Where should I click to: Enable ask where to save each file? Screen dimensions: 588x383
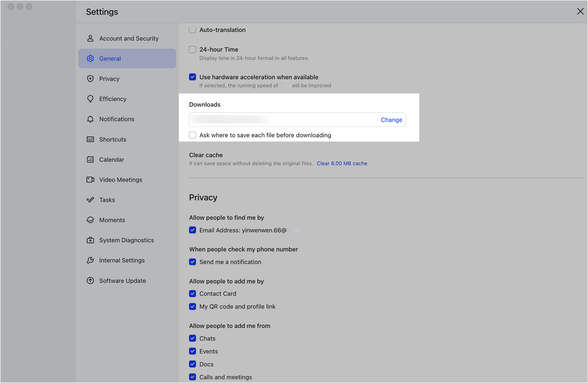[192, 135]
